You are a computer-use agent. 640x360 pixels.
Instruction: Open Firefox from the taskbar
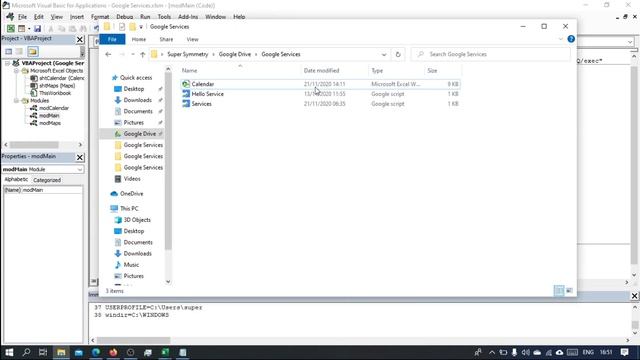click(113, 352)
